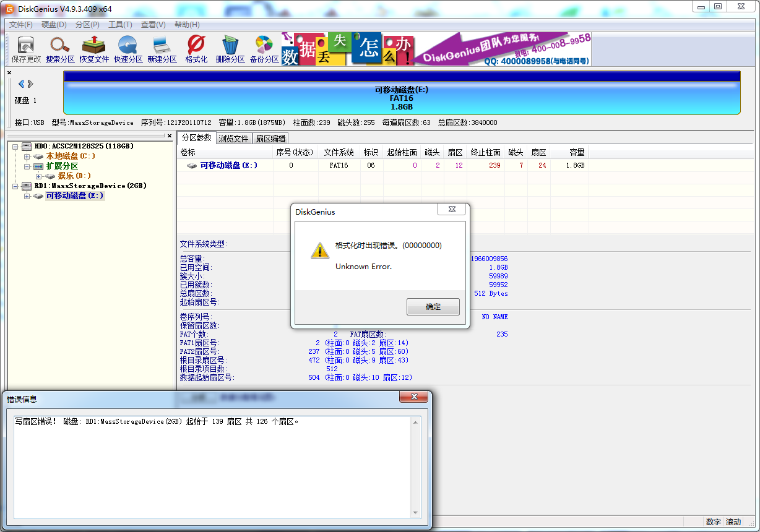Viewport: 760px width, 532px height.
Task: Expand the 本地磁盘(C:) tree node
Action: click(x=27, y=157)
